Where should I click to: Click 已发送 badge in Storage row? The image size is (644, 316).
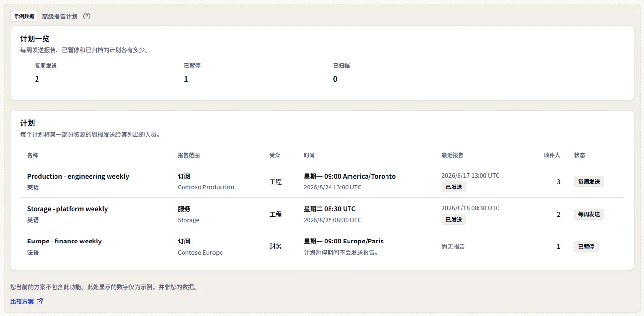coord(454,220)
